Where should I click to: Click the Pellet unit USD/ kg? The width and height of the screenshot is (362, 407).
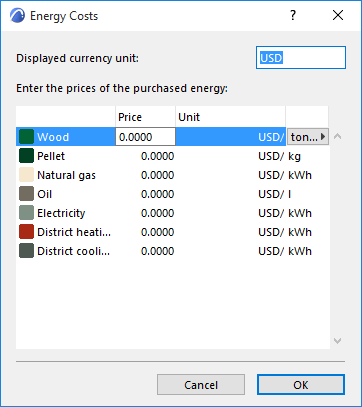click(x=279, y=156)
